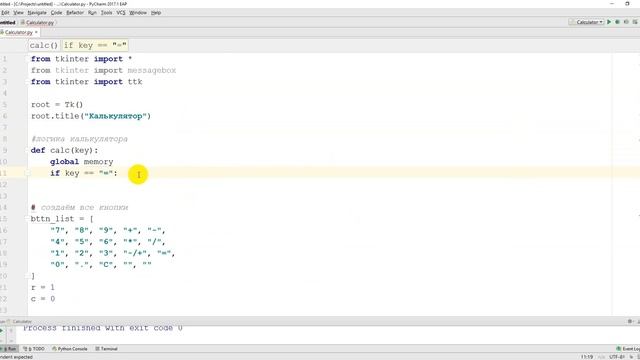
Task: Open the Terminal tool window
Action: tap(107, 349)
